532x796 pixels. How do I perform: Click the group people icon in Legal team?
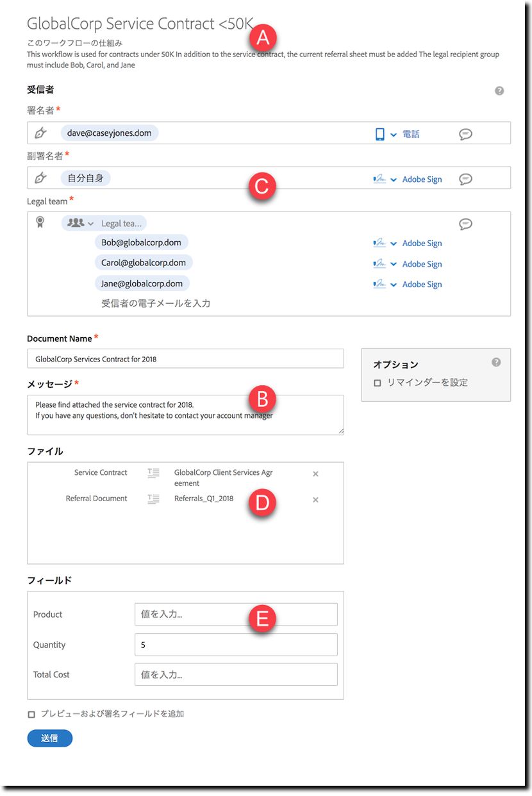(x=76, y=222)
